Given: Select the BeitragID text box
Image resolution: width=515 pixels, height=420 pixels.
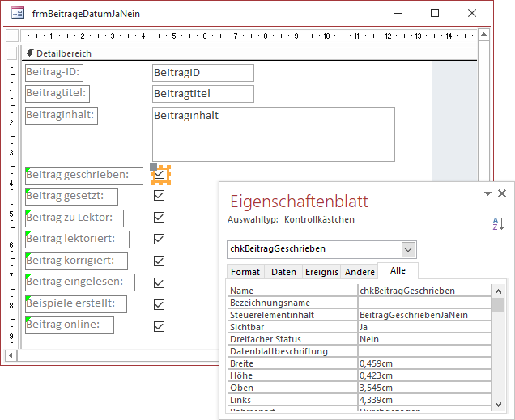Looking at the screenshot, I should [x=203, y=73].
